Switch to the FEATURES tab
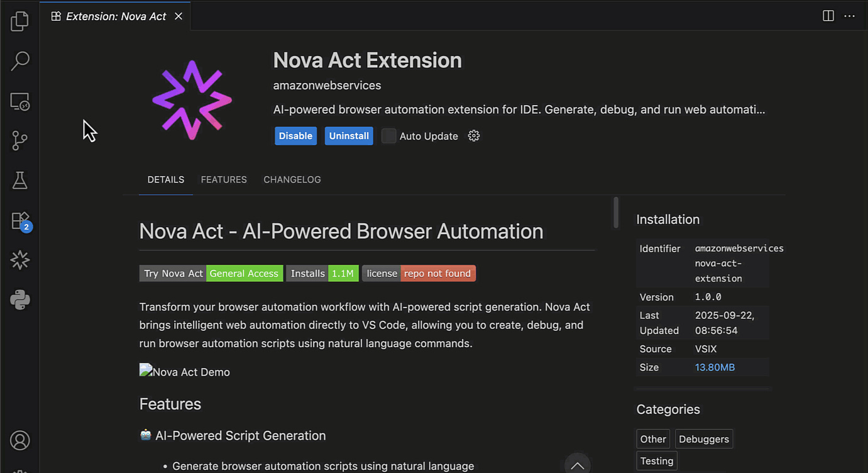This screenshot has height=473, width=868. 223,179
